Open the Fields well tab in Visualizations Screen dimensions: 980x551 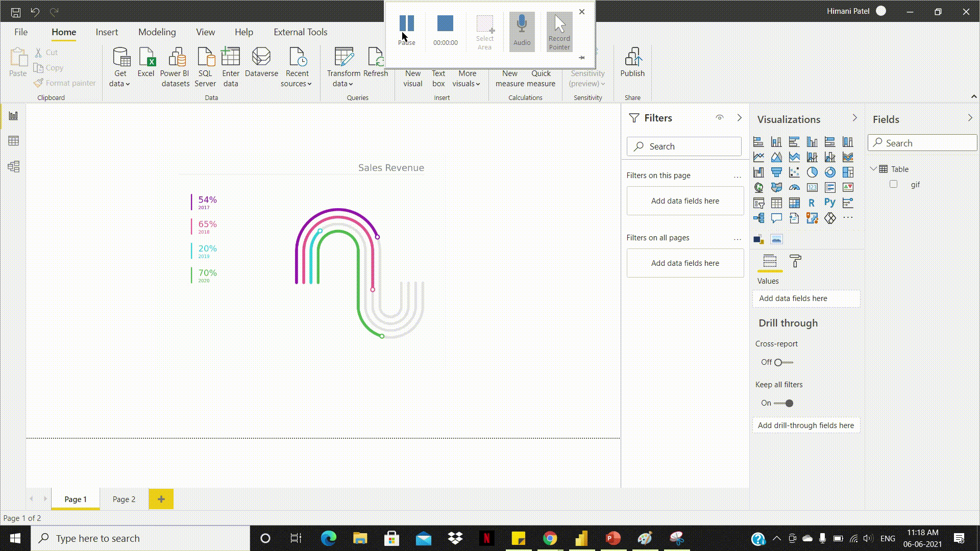[x=770, y=261]
